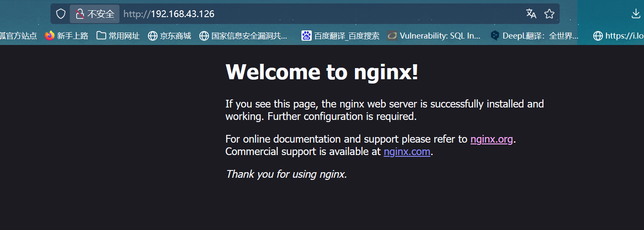Open the downloads arrow icon
Screen dimensions: 644x230
pos(636,14)
